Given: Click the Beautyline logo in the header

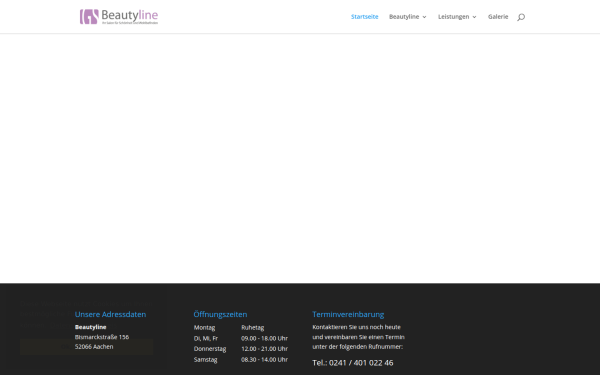Looking at the screenshot, I should pyautogui.click(x=119, y=17).
